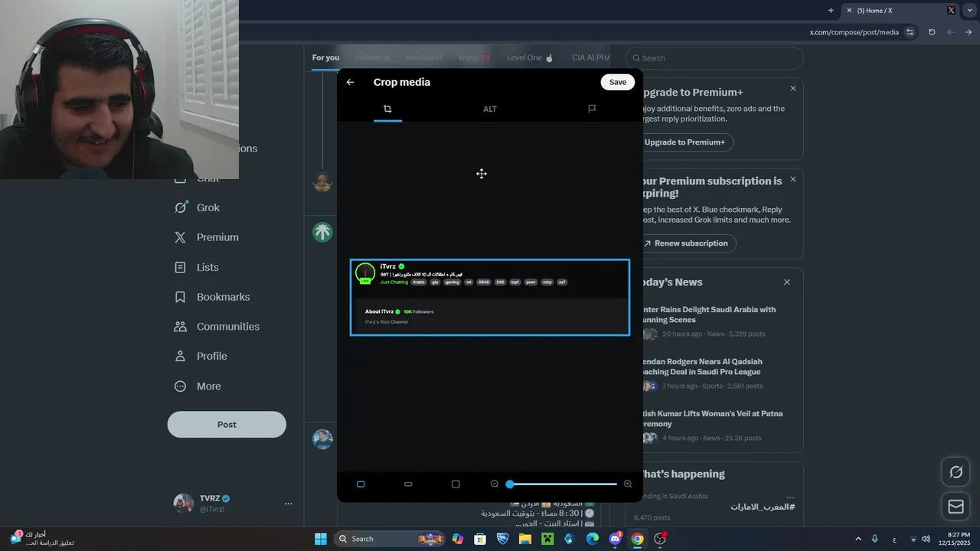Screen dimensions: 980x551
Task: Open the Windows Start menu
Action: (321, 539)
